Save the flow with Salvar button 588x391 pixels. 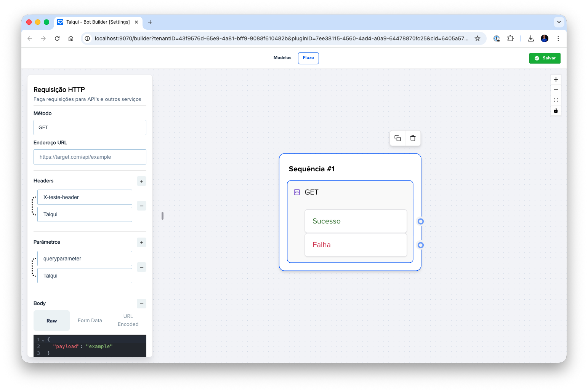(545, 58)
